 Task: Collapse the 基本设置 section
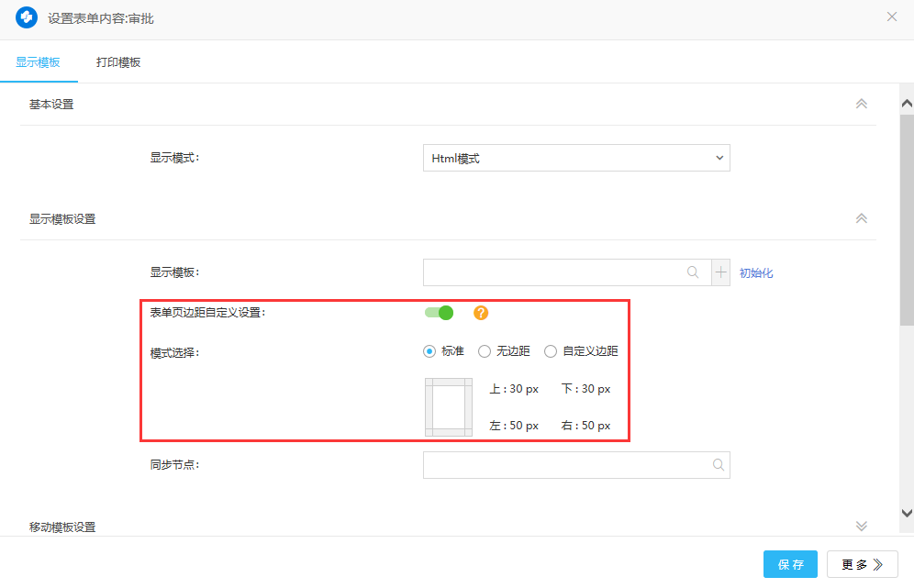tap(861, 104)
